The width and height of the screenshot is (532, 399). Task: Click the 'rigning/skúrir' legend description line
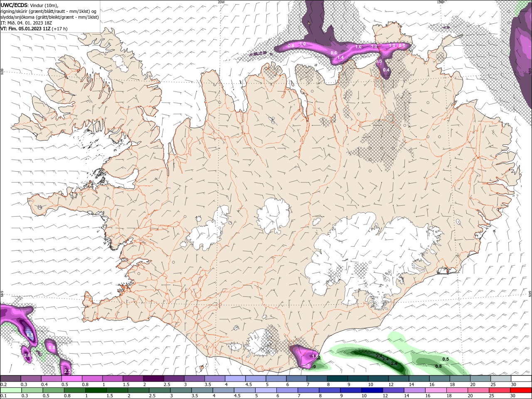tap(49, 11)
